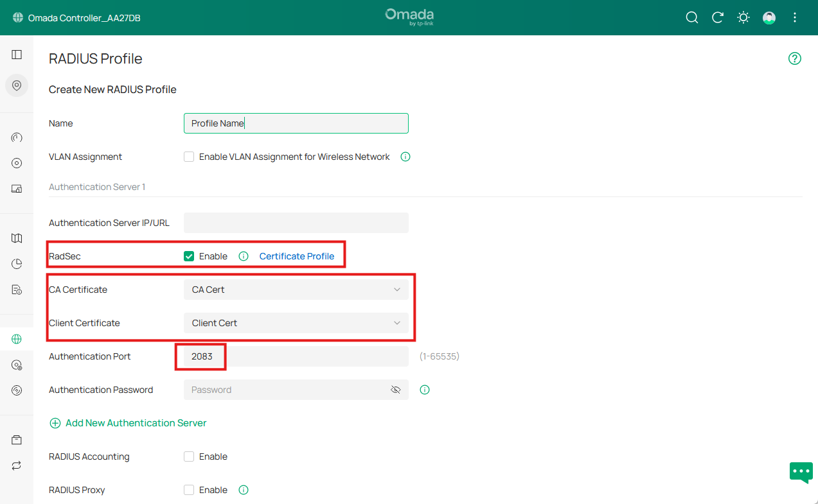This screenshot has width=818, height=504.
Task: Enable VLAN Assignment for Wireless Network
Action: (189, 157)
